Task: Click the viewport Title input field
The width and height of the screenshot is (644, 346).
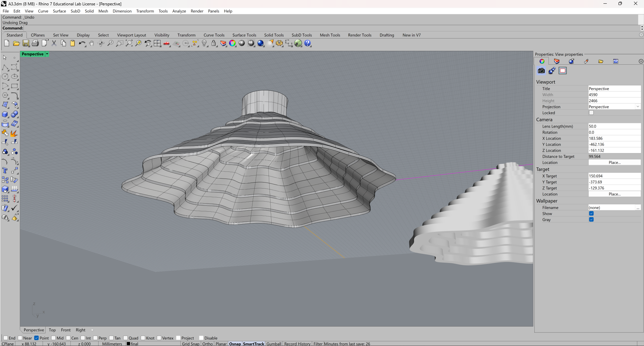Action: click(614, 89)
